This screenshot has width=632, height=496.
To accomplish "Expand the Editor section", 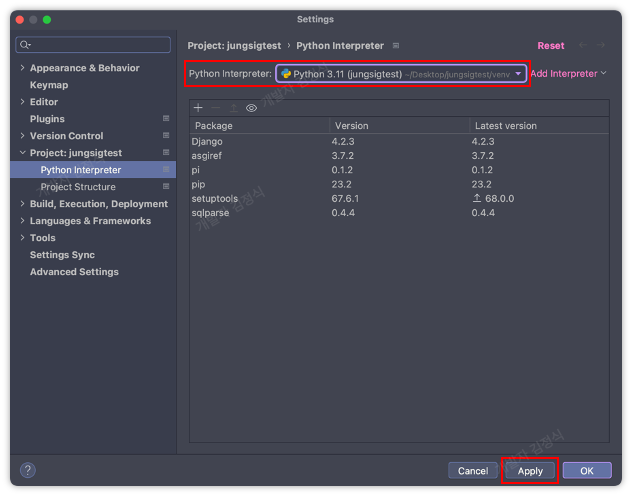I will click(22, 102).
